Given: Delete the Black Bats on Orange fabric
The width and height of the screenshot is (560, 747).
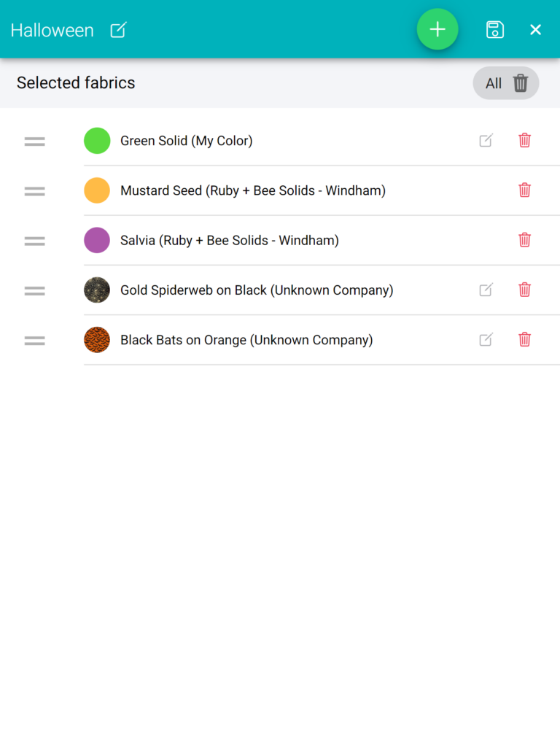Looking at the screenshot, I should 524,340.
